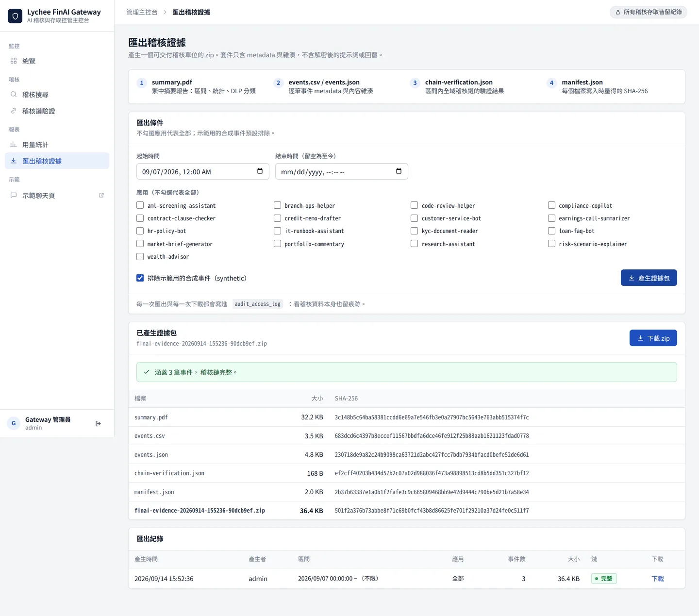Click the logout icon next to Gateway 管理員
The image size is (699, 616).
tap(98, 424)
